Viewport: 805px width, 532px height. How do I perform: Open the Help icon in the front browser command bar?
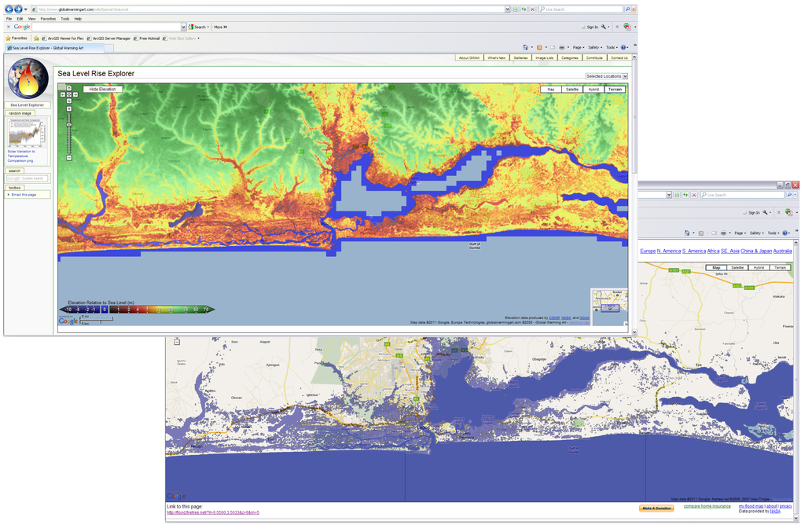(x=623, y=47)
